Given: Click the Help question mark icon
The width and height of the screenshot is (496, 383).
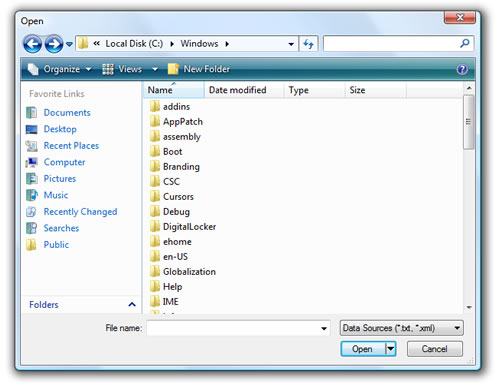Looking at the screenshot, I should [462, 69].
